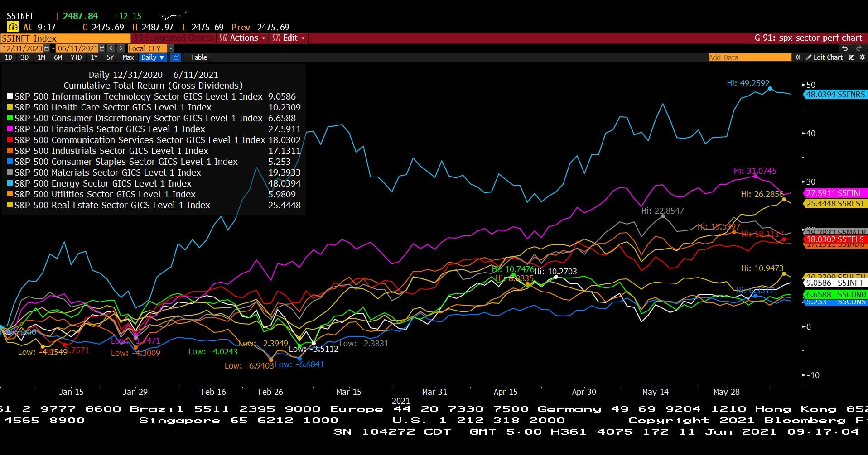Viewport: 868px width, 455px height.
Task: Select the Max time range tab
Action: click(128, 57)
